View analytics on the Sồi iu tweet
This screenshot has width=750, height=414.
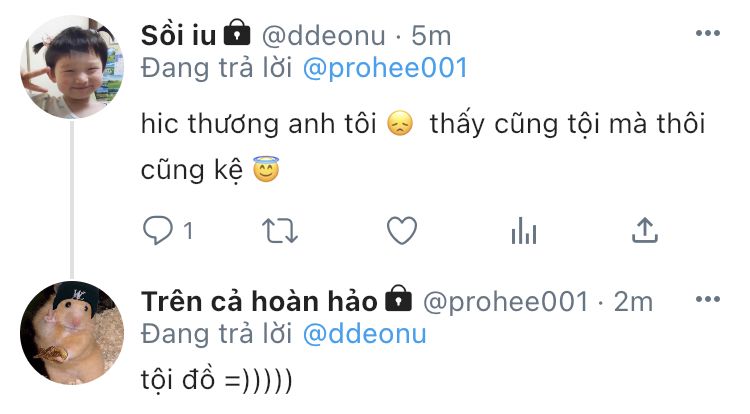[x=524, y=230]
